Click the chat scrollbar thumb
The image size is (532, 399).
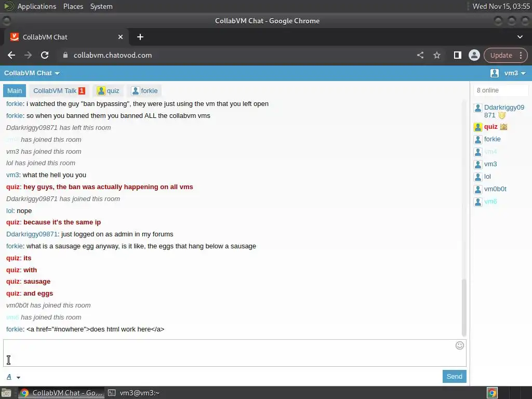click(x=464, y=308)
